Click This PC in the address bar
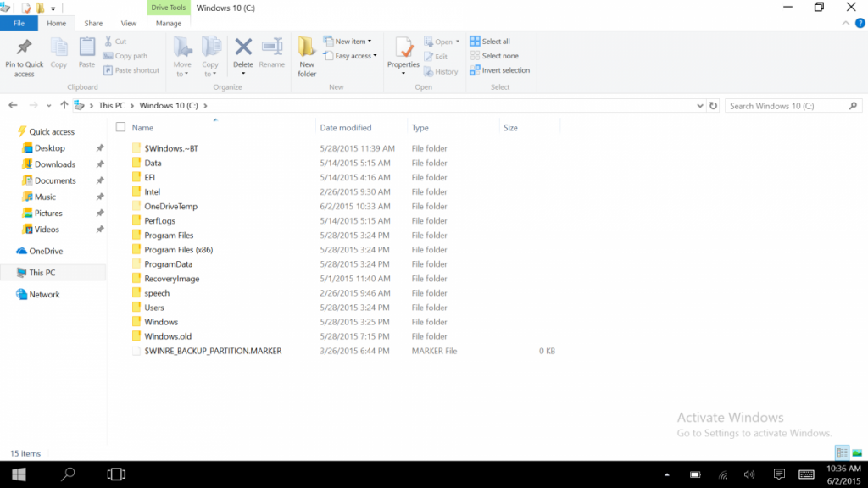The width and height of the screenshot is (868, 488). [112, 106]
